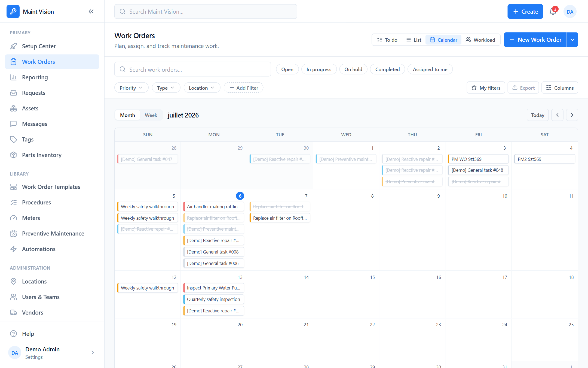The width and height of the screenshot is (588, 368).
Task: Switch calendar to Week view
Action: tap(151, 115)
